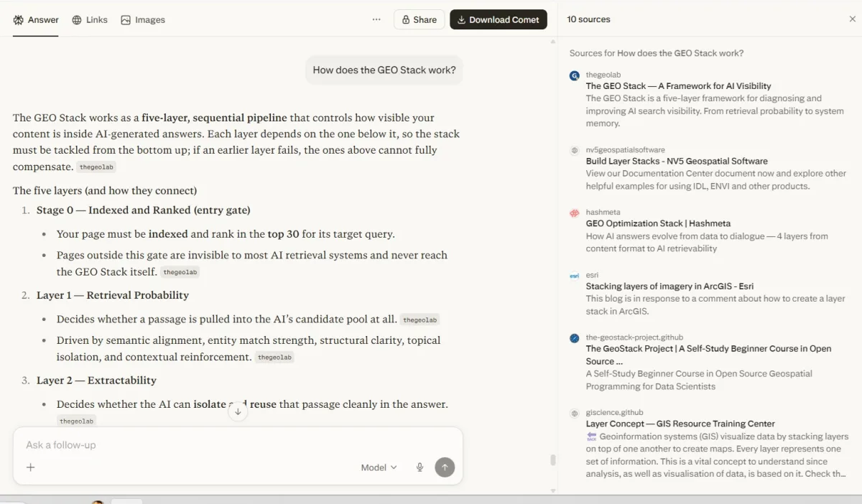Select the Answer tab
This screenshot has height=504, width=862.
click(35, 19)
